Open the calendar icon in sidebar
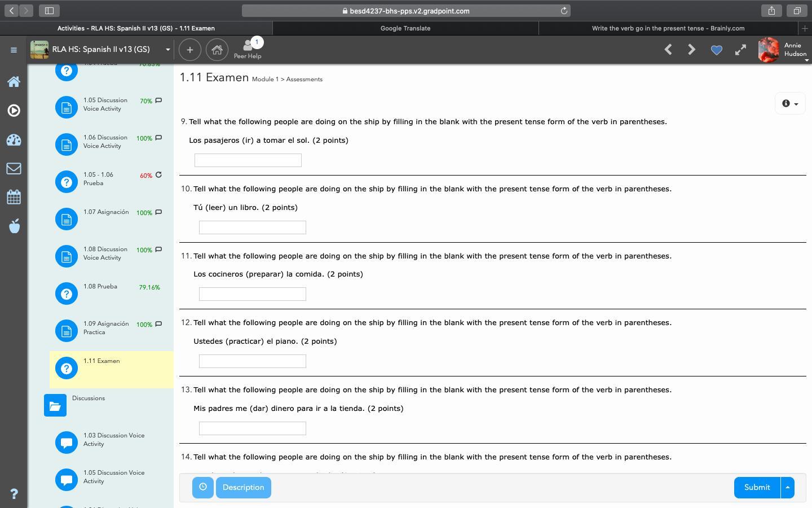 14,197
